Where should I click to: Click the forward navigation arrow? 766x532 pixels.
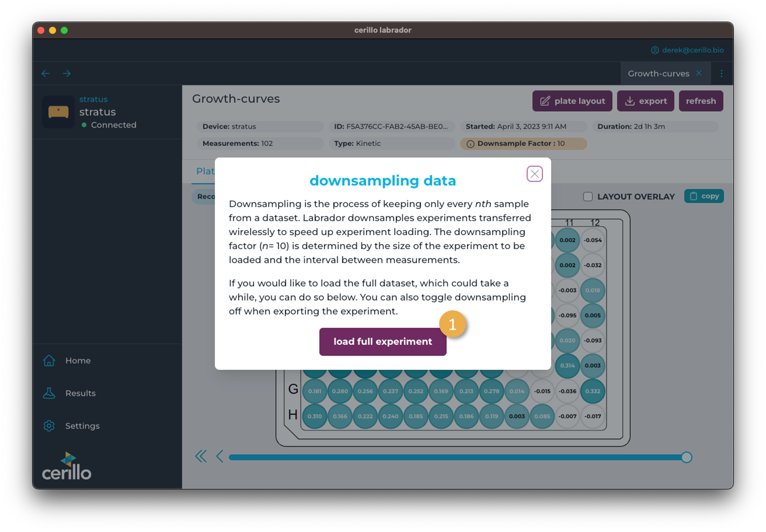point(67,73)
